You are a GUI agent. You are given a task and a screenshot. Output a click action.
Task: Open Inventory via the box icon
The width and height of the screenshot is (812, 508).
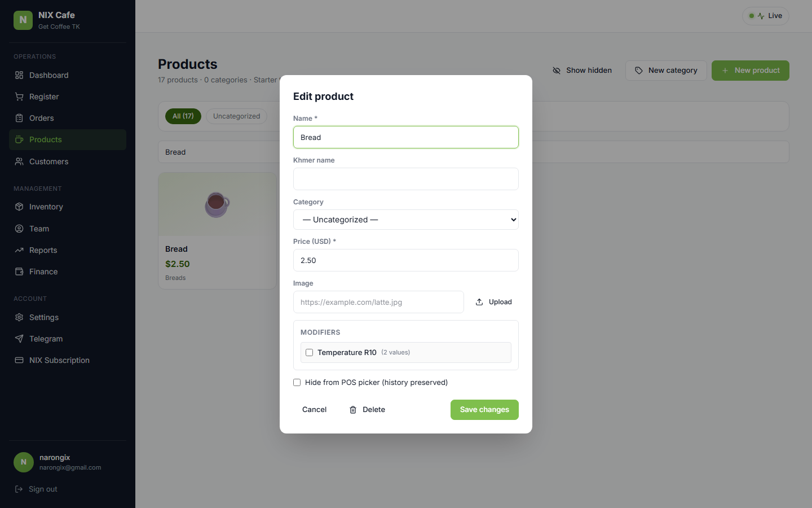[19, 207]
